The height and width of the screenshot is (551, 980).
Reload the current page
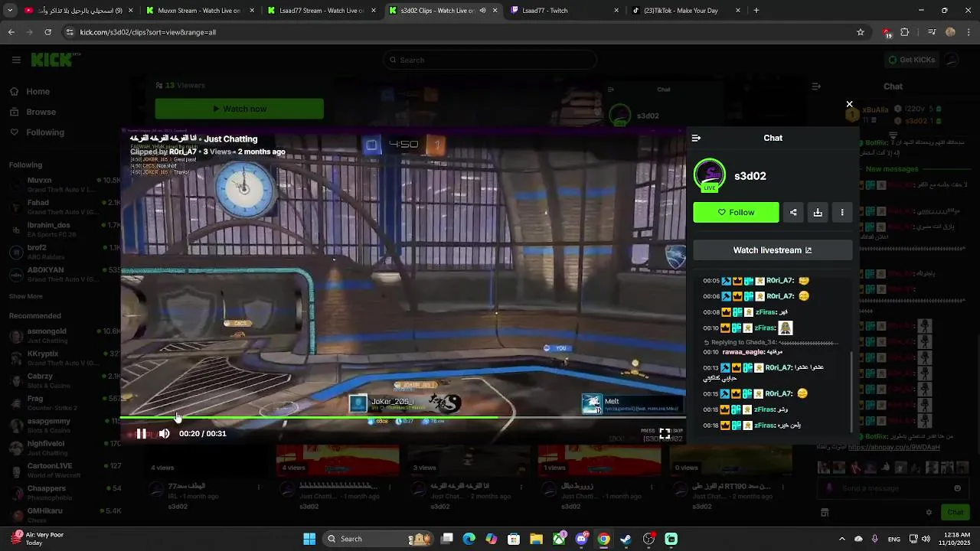click(47, 32)
